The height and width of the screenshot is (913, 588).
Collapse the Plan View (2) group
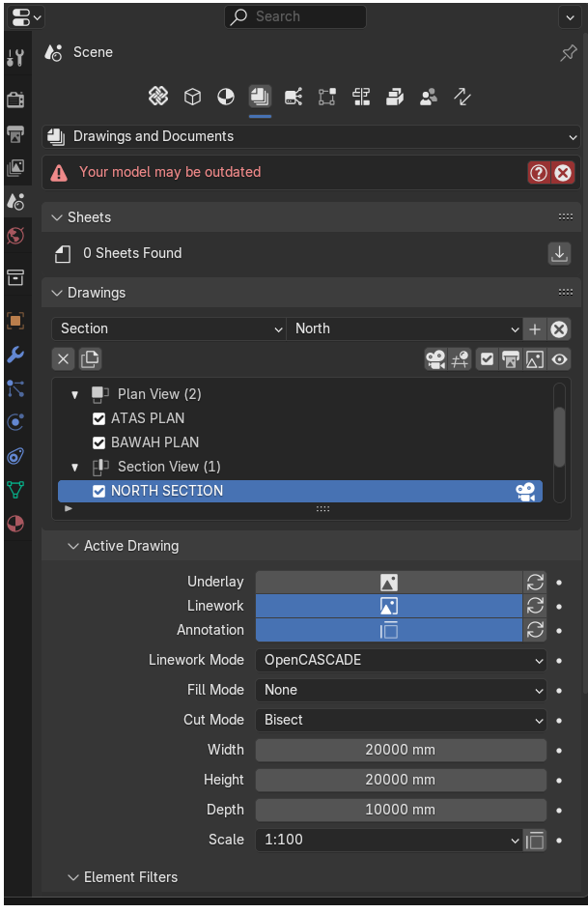(x=74, y=395)
